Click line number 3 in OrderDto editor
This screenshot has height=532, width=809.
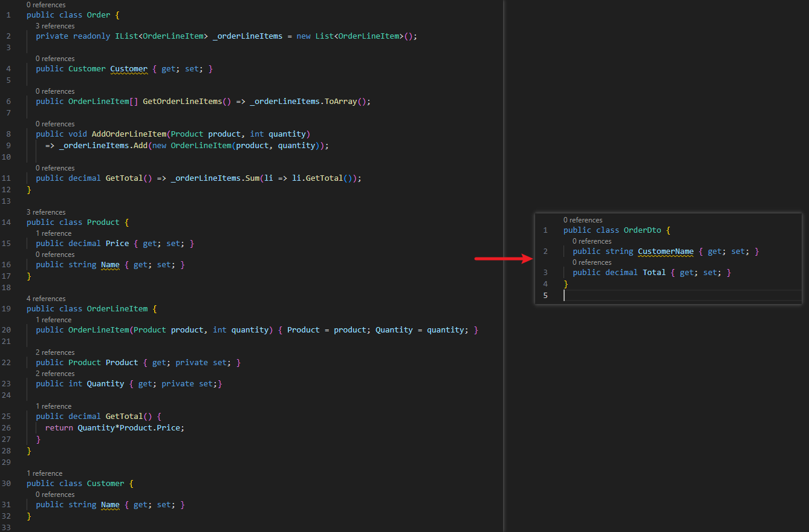point(545,273)
